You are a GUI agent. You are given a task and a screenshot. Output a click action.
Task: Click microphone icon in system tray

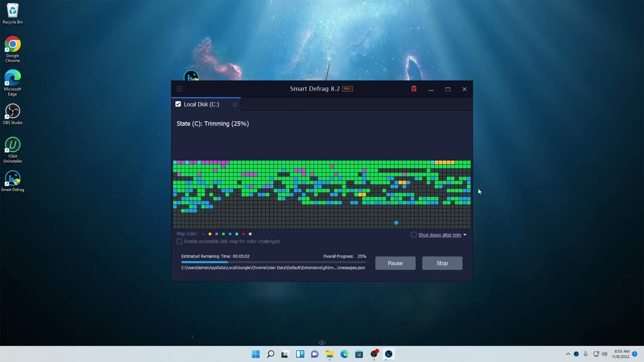pyautogui.click(x=586, y=354)
